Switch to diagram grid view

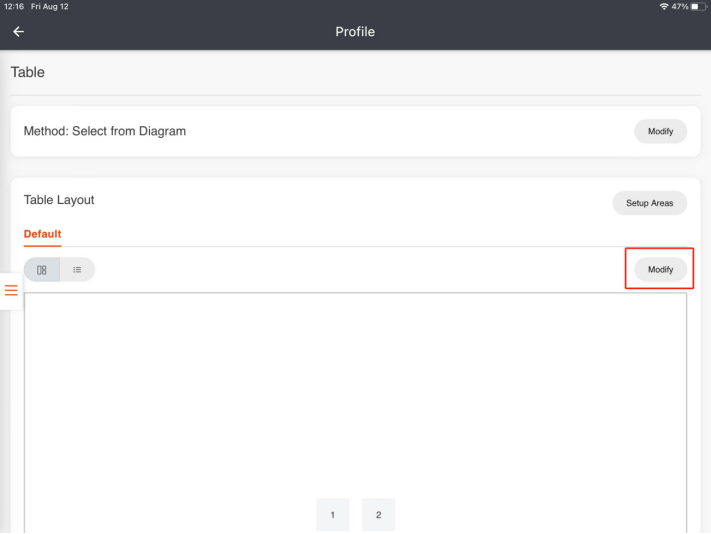tap(42, 270)
